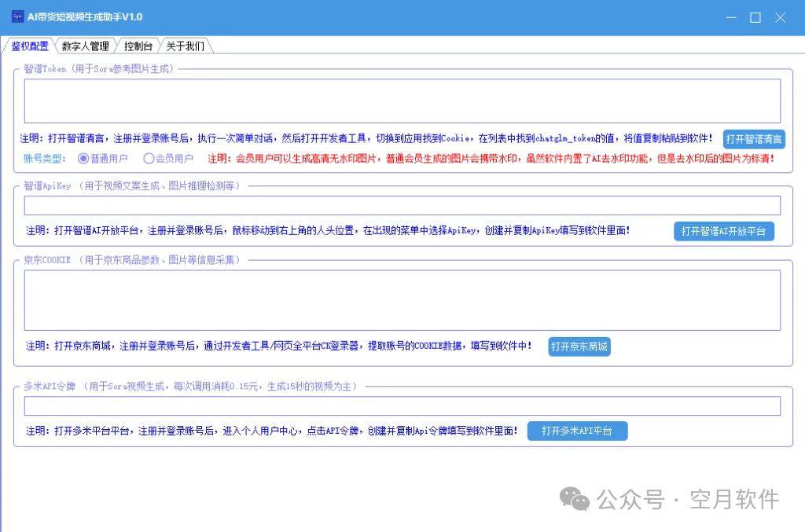The image size is (805, 532).
Task: Click the 多米API令牌 input field
Action: pyautogui.click(x=402, y=406)
